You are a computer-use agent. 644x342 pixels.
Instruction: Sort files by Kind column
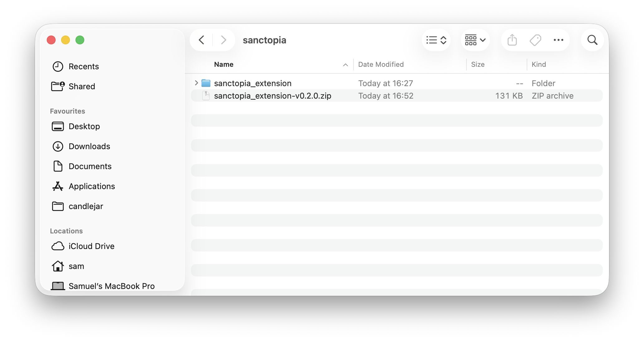point(539,64)
